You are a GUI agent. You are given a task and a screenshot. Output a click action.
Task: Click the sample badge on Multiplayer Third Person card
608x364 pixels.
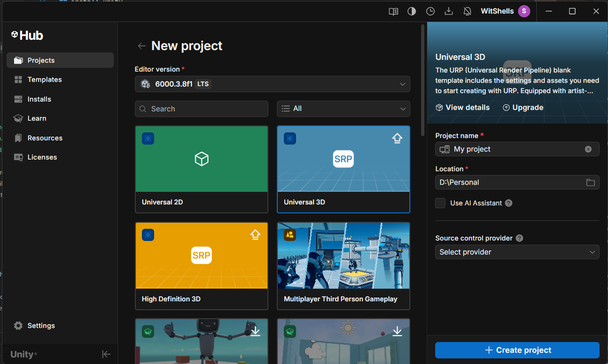tap(290, 235)
